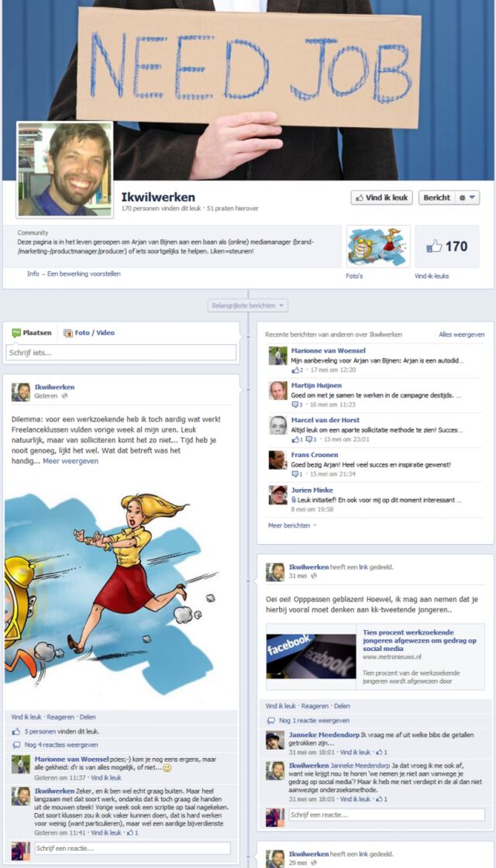The image size is (496, 868).
Task: Open Martijn Huijnen's profile name
Action: 316,385
